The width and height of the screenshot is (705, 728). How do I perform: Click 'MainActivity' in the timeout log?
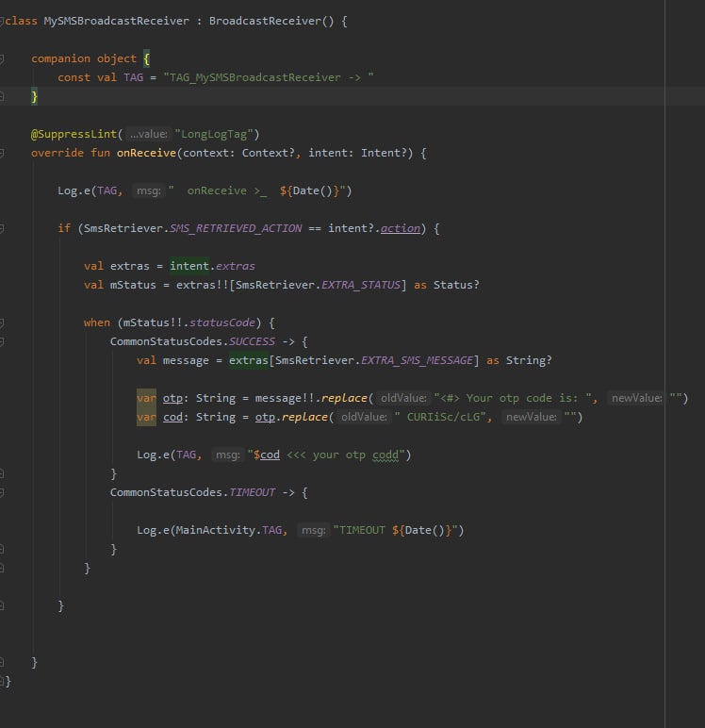click(x=215, y=530)
